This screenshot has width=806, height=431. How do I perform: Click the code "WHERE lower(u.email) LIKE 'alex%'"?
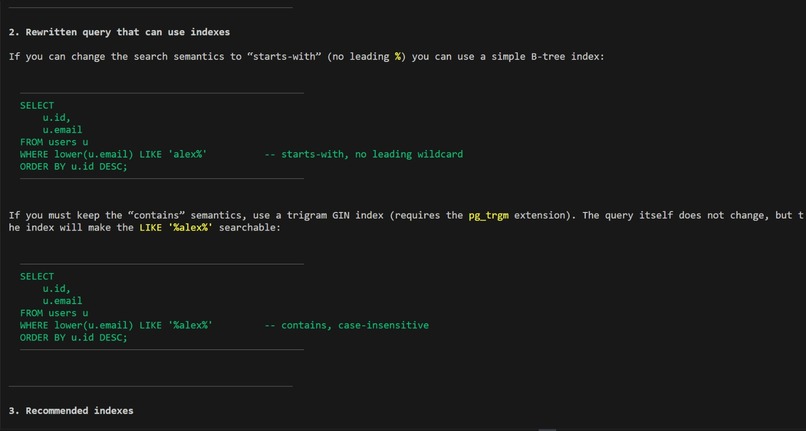pos(114,154)
